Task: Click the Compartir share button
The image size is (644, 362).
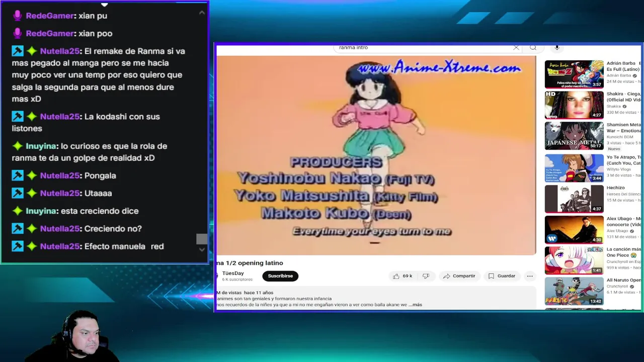Action: [x=459, y=276]
